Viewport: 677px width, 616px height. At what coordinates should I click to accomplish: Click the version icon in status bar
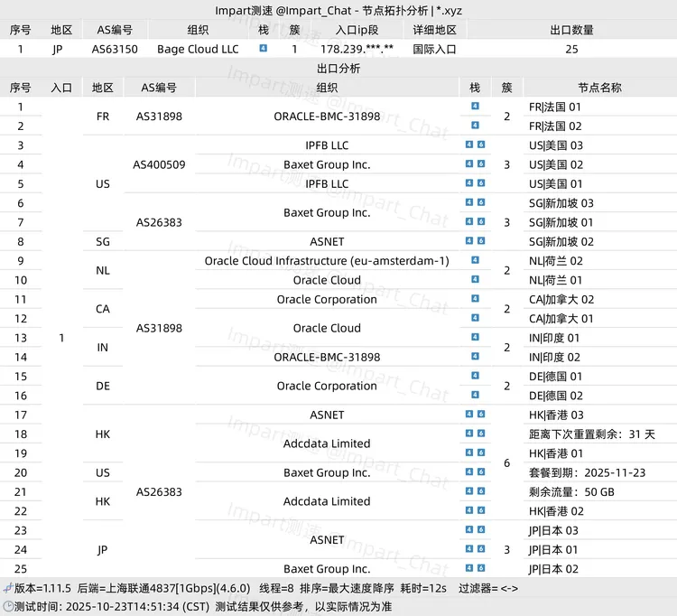click(x=7, y=588)
